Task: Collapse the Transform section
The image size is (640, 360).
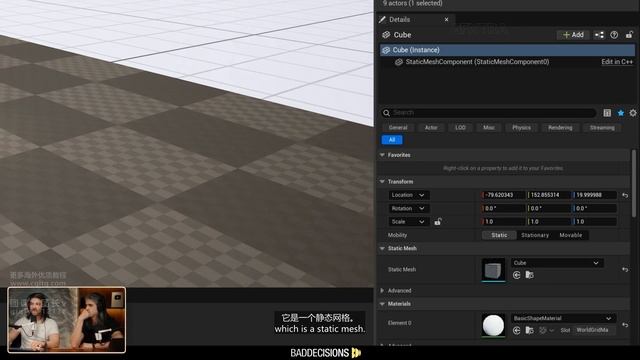Action: click(x=382, y=182)
